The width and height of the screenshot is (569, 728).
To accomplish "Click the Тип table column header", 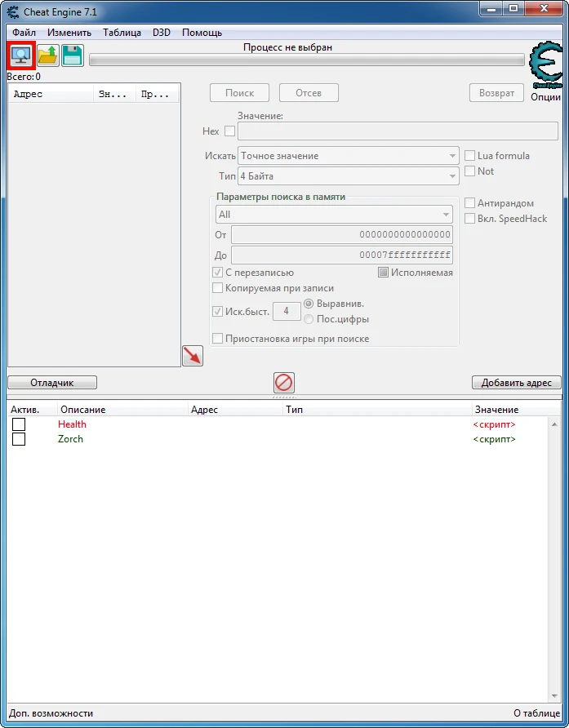I will (x=377, y=410).
